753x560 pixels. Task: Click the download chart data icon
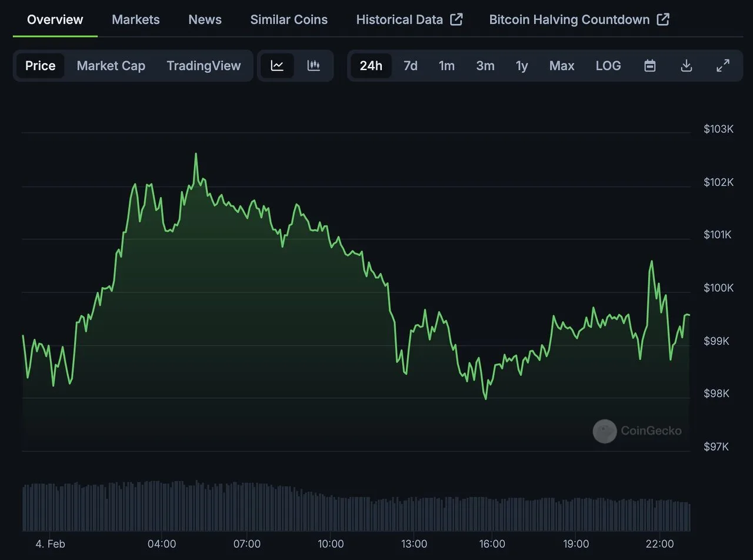[x=686, y=65]
